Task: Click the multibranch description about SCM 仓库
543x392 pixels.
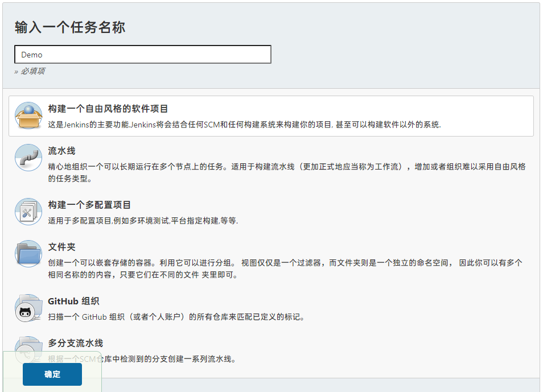Action: click(142, 359)
